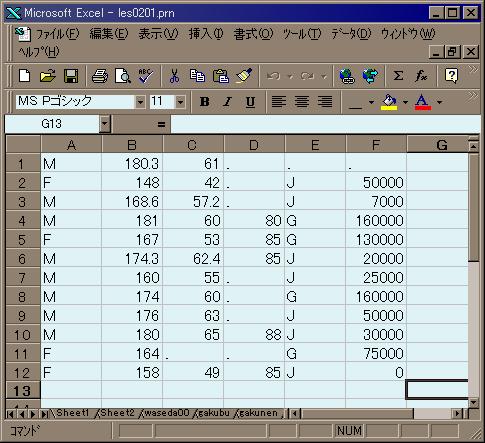Save the file with the floppy disk icon
Screen dimensions: 485x443
tap(71, 76)
